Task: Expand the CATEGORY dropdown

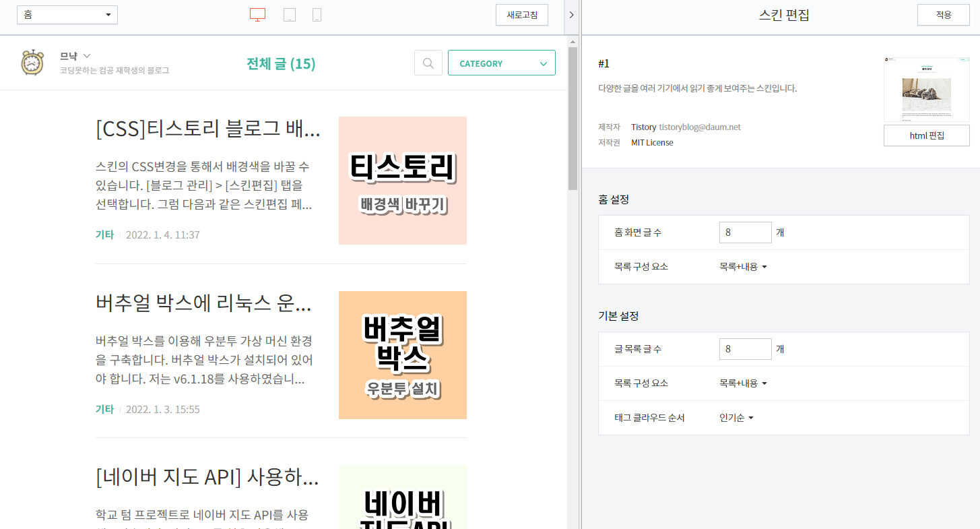Action: [502, 63]
